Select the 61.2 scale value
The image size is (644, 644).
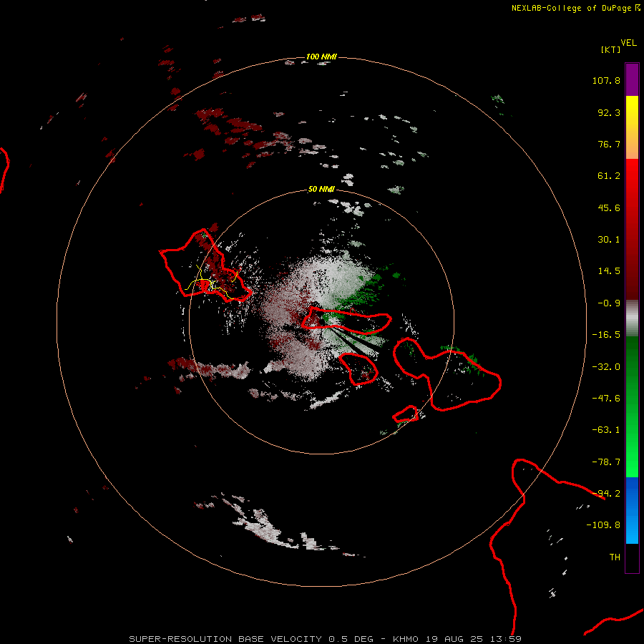pos(609,176)
